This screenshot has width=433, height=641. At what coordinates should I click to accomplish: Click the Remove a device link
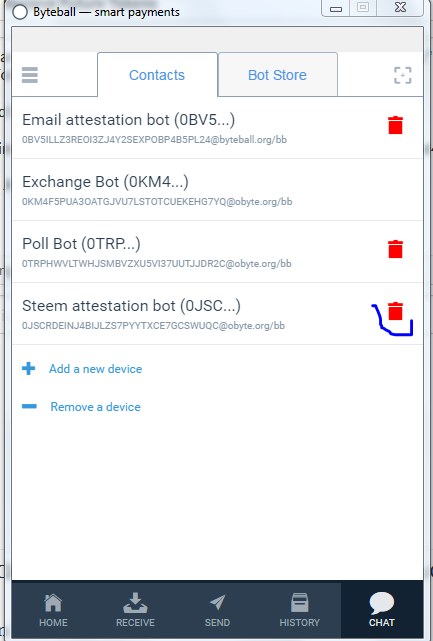click(95, 407)
